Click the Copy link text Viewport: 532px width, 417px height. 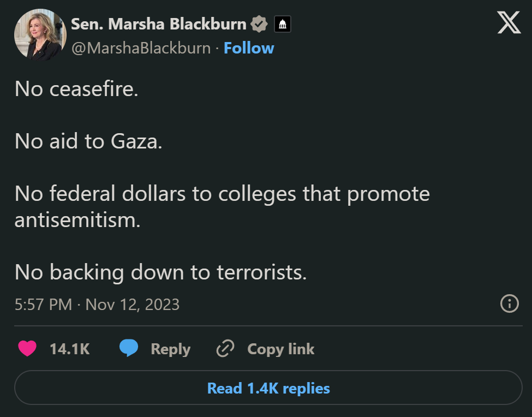(x=280, y=349)
